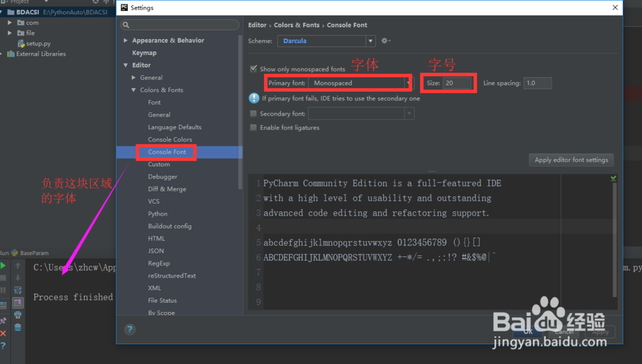Expand the General node under Editor
Screen dimensions: 642x364
[x=134, y=78]
